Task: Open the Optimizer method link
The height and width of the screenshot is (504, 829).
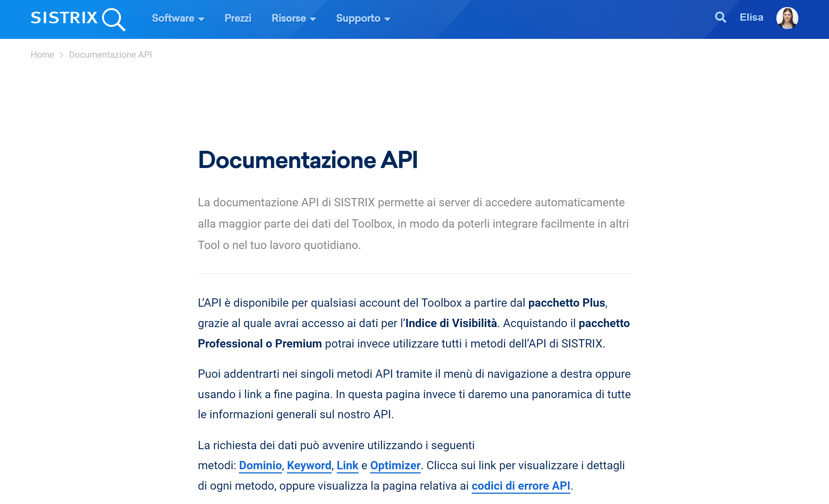Action: click(x=395, y=466)
